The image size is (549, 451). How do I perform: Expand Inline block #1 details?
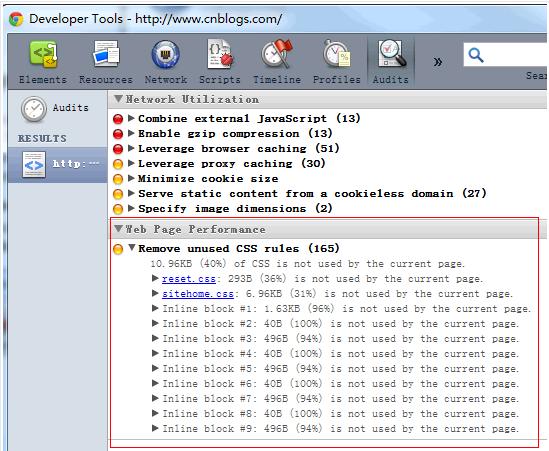coord(155,308)
